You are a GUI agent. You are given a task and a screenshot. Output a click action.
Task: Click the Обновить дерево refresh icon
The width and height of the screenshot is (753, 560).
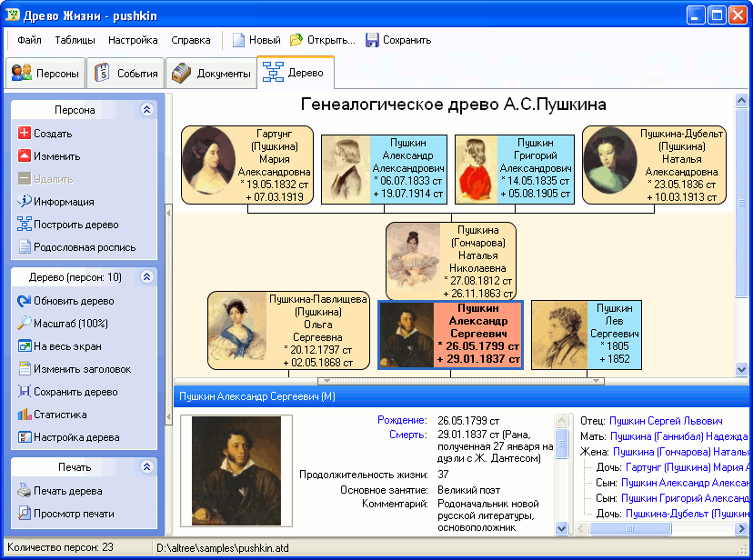pos(24,301)
